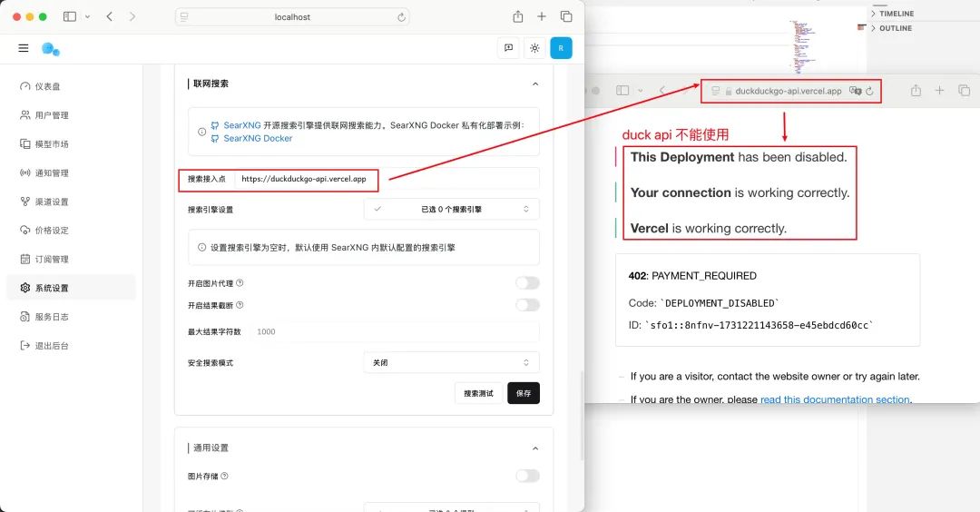
Task: Open the 搜索引擎设置 dropdown
Action: tap(451, 209)
